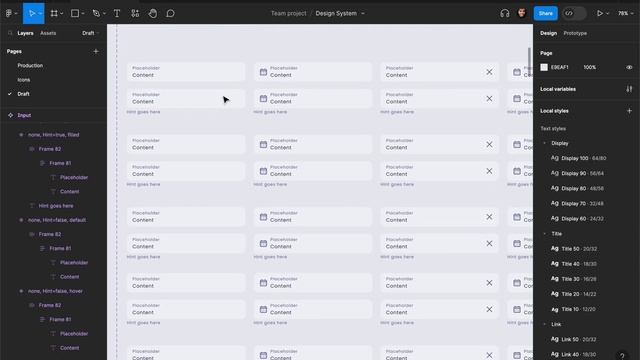Image resolution: width=640 pixels, height=360 pixels.
Task: Select the Frame tool
Action: pos(54,13)
